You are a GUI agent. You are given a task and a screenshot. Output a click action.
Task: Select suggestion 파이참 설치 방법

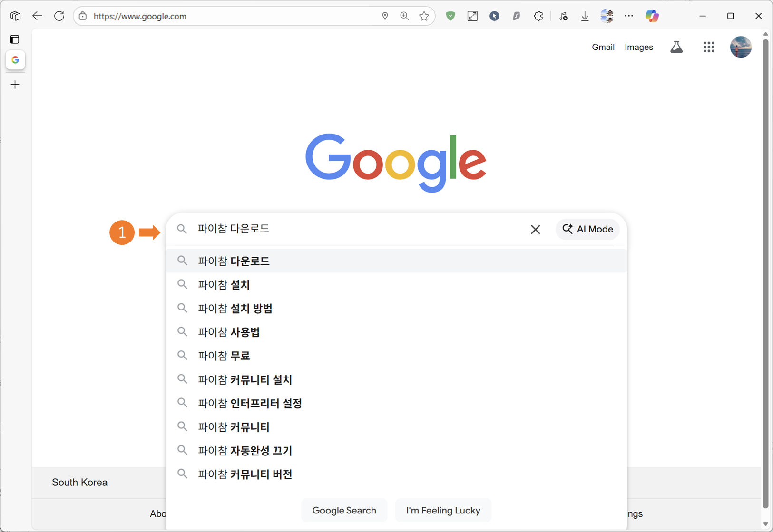pos(396,309)
